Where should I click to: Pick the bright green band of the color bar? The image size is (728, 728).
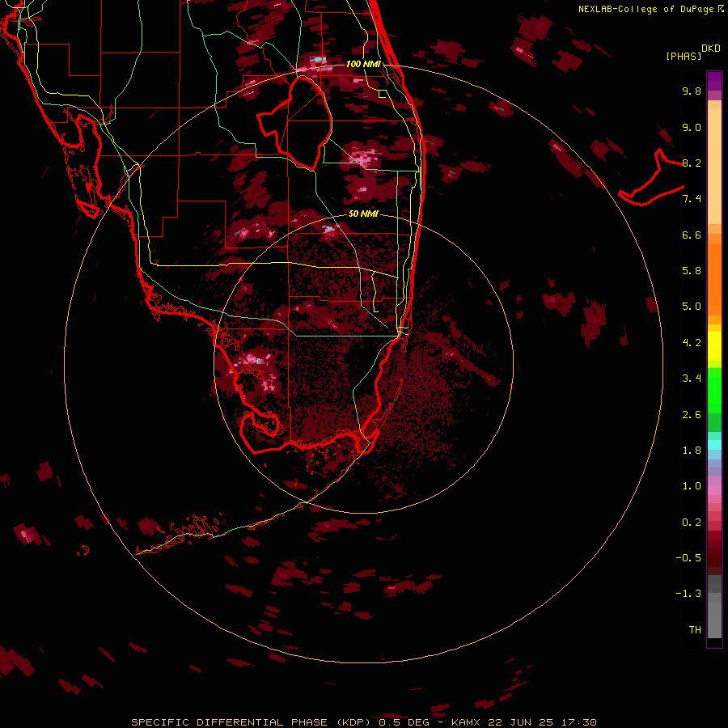click(714, 391)
